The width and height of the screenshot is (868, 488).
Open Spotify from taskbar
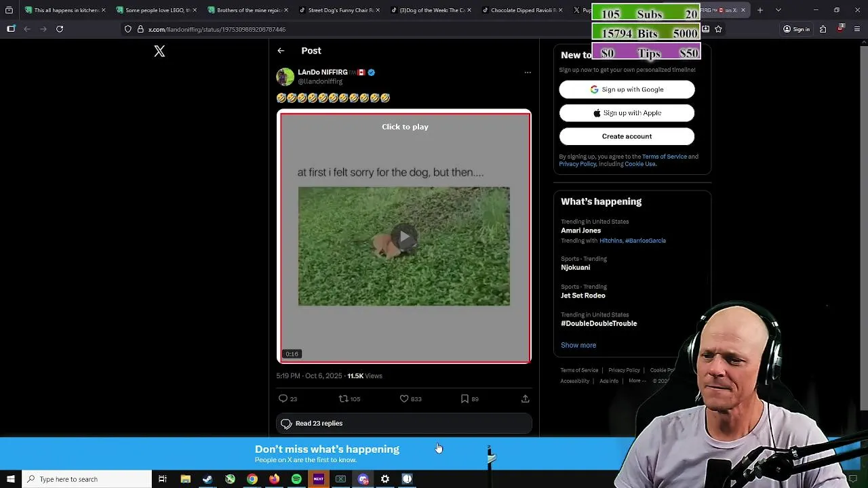pyautogui.click(x=296, y=479)
